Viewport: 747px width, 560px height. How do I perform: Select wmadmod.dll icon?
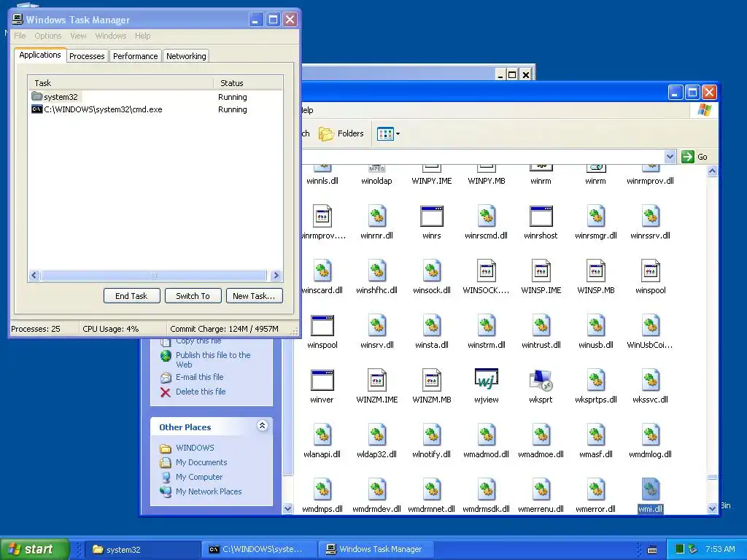pyautogui.click(x=487, y=435)
